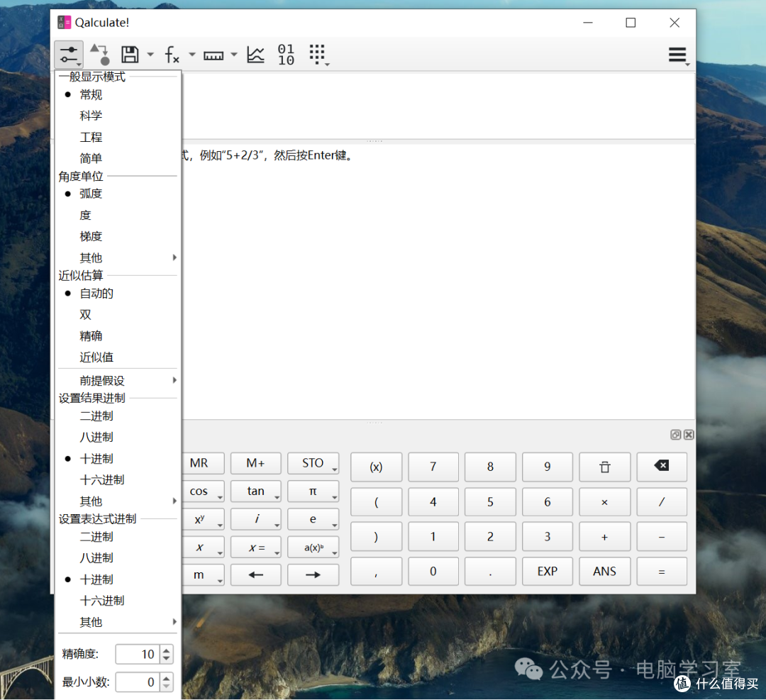Select 常规 in 一般显示模式 menu
This screenshot has width=766, height=700.
118,95
